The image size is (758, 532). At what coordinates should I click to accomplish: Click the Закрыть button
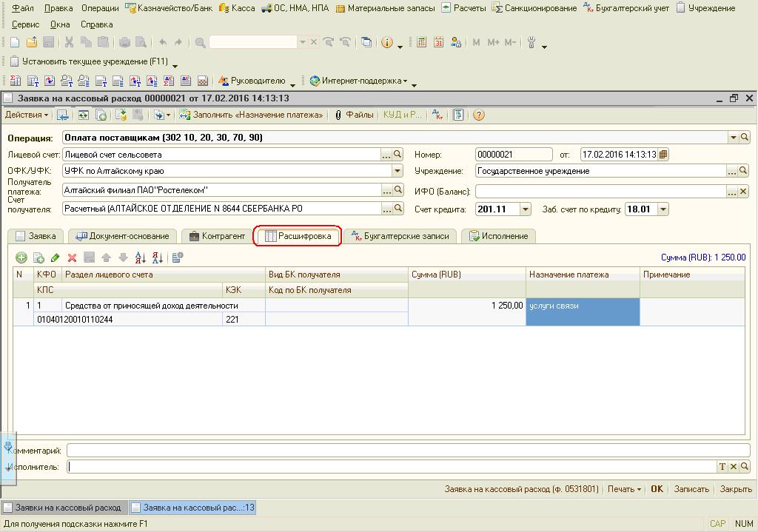coord(736,489)
